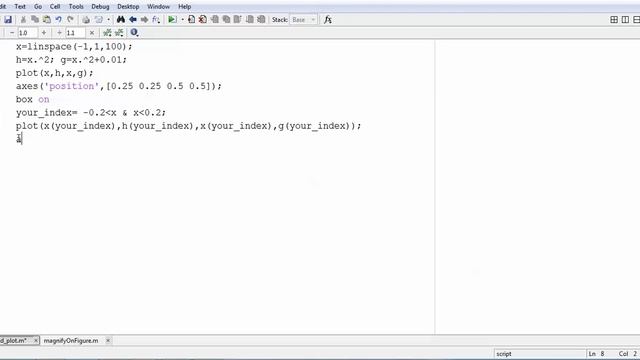Click the code line x=linspace(-1,1,100);
Viewport: 640px width, 360px height.
pyautogui.click(x=74, y=47)
